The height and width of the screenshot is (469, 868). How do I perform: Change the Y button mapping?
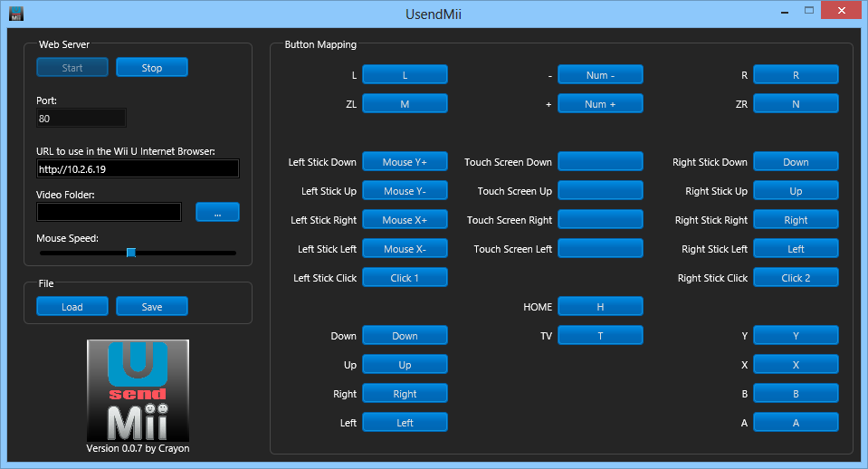click(796, 336)
